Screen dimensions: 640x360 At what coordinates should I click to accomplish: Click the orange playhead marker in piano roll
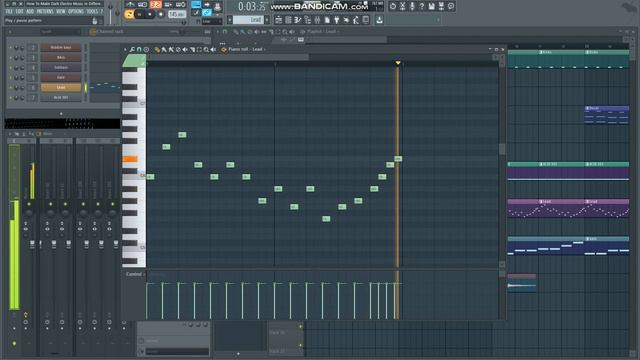click(398, 63)
